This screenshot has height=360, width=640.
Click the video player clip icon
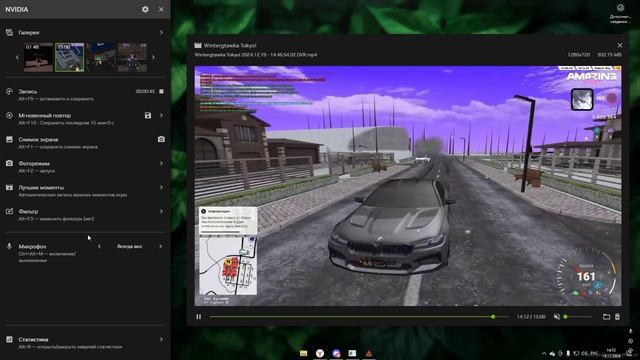point(198,45)
